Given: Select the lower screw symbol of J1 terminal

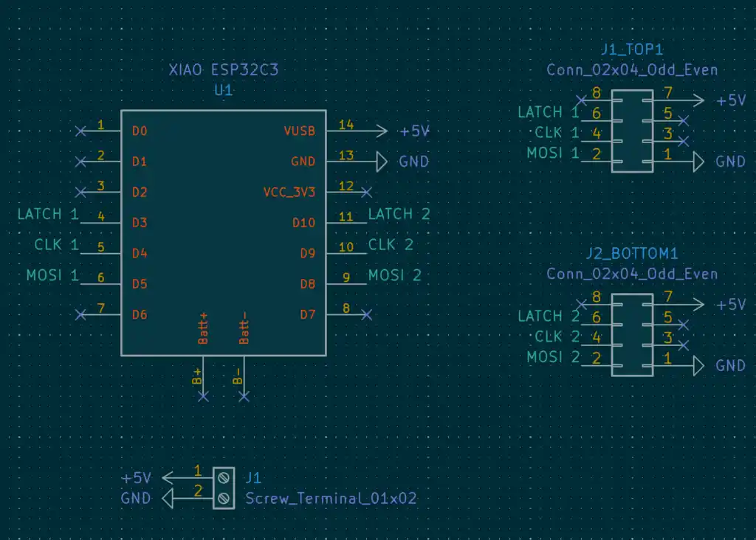Looking at the screenshot, I should tap(223, 499).
